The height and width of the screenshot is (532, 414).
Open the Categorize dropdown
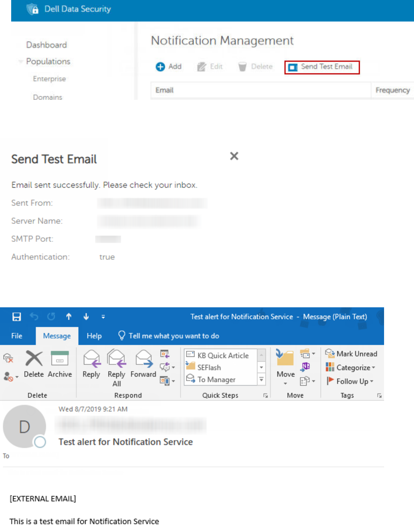point(351,368)
